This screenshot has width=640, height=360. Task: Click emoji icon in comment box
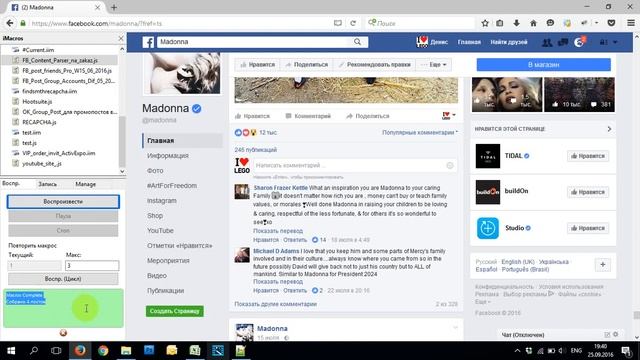[450, 165]
